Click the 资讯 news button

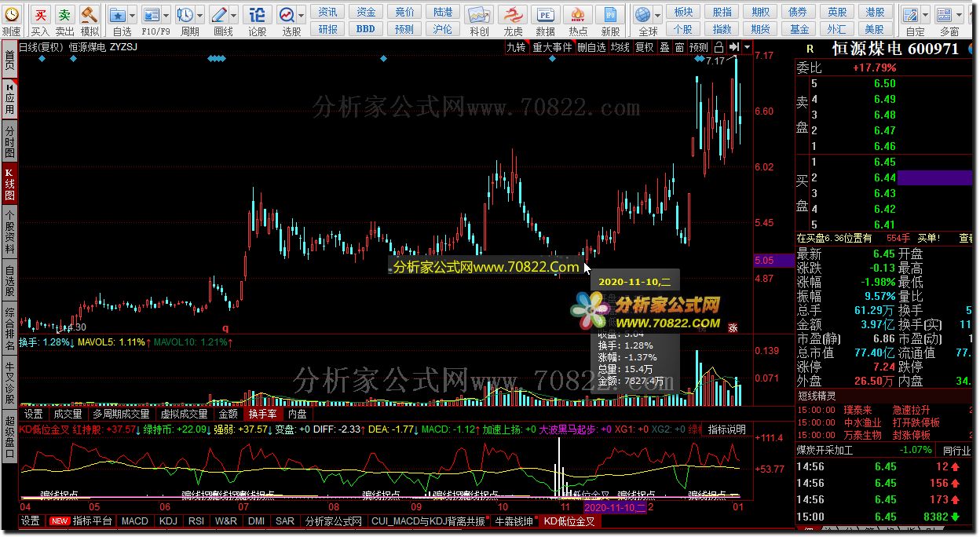(328, 12)
